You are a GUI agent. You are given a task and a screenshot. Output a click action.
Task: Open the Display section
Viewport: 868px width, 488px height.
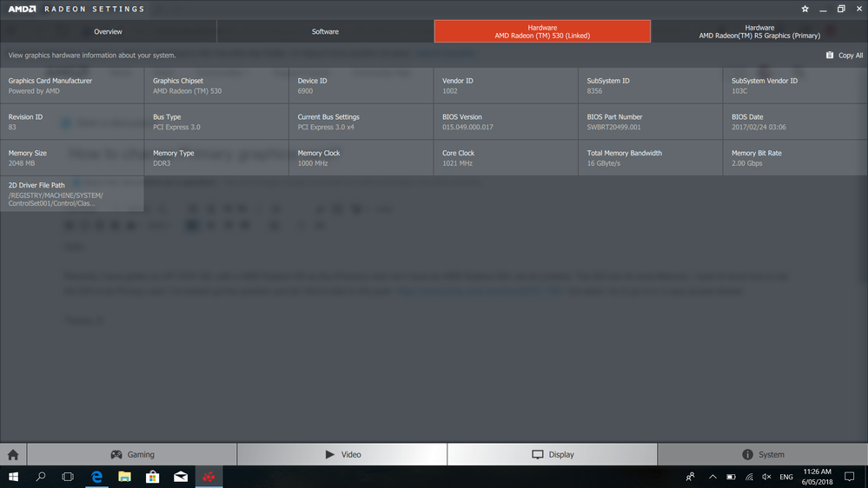click(553, 454)
